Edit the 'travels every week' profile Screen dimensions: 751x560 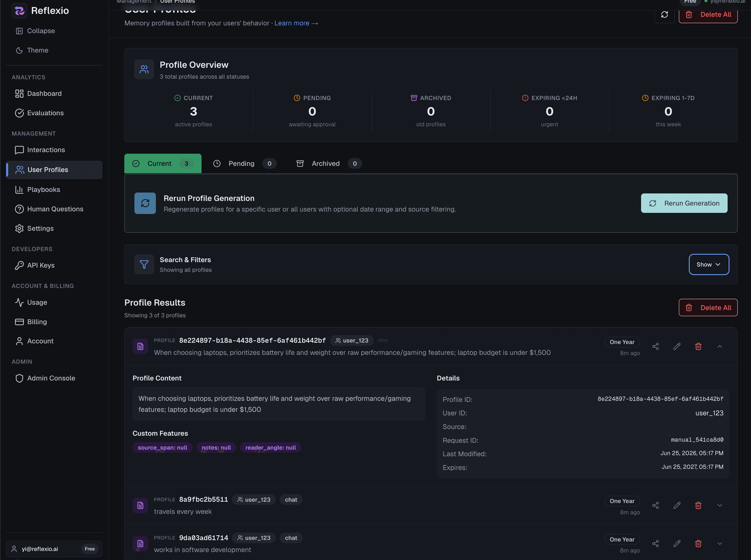[x=677, y=505]
